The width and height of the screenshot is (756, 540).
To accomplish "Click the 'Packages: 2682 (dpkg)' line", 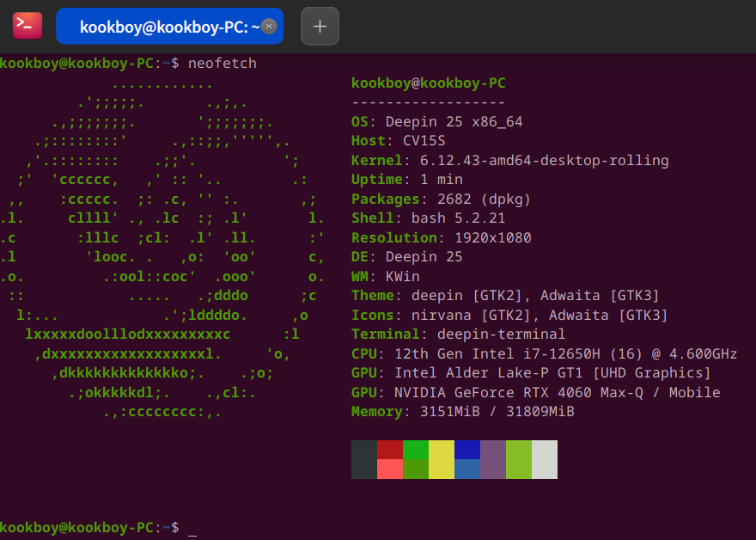I will [442, 199].
